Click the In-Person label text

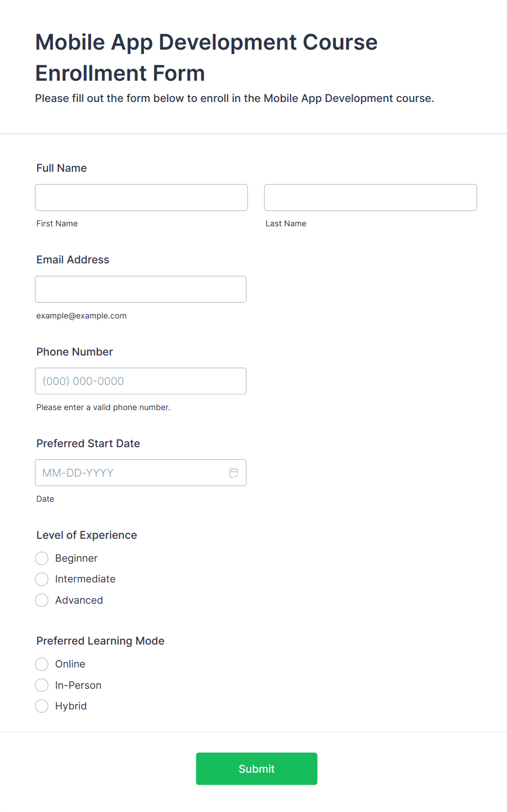[x=78, y=685]
